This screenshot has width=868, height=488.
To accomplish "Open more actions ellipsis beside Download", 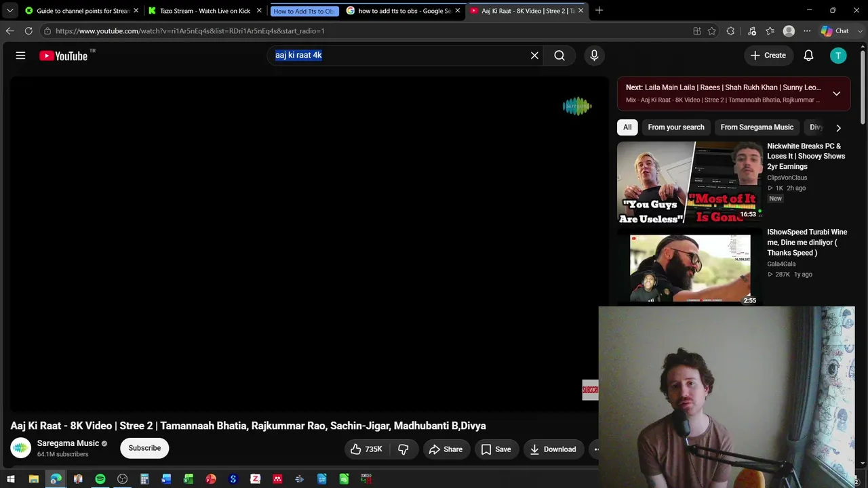I will click(x=596, y=449).
